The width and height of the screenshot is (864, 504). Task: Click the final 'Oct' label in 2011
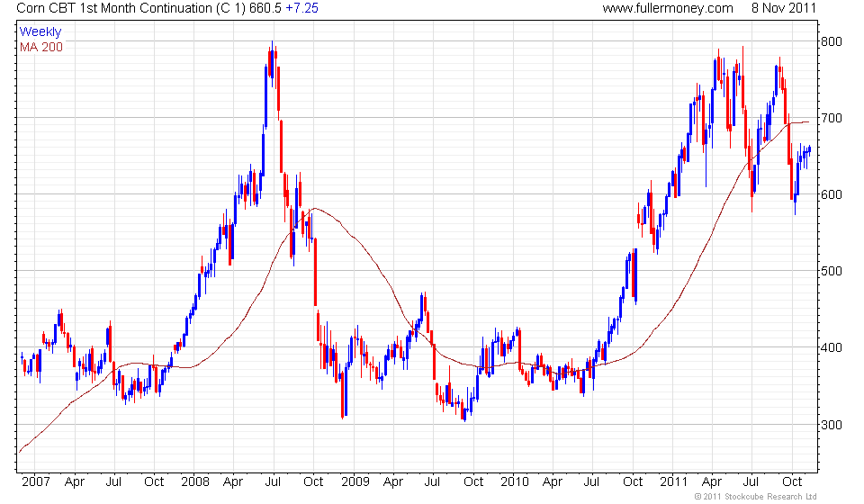pyautogui.click(x=792, y=482)
